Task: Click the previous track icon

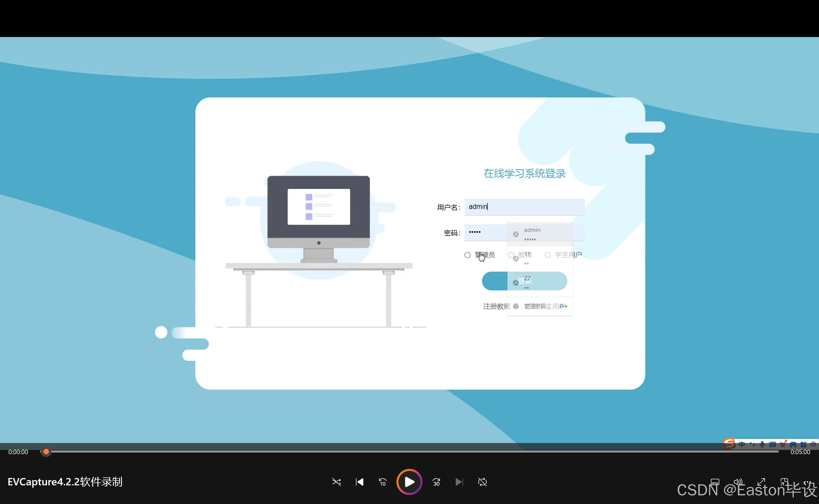Action: click(x=359, y=482)
